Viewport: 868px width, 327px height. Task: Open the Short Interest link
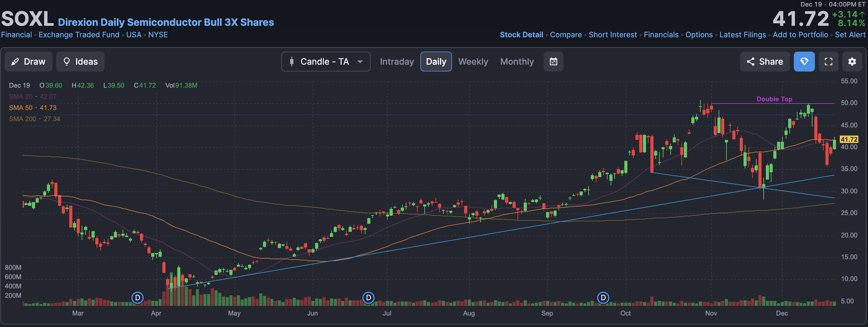click(x=613, y=35)
